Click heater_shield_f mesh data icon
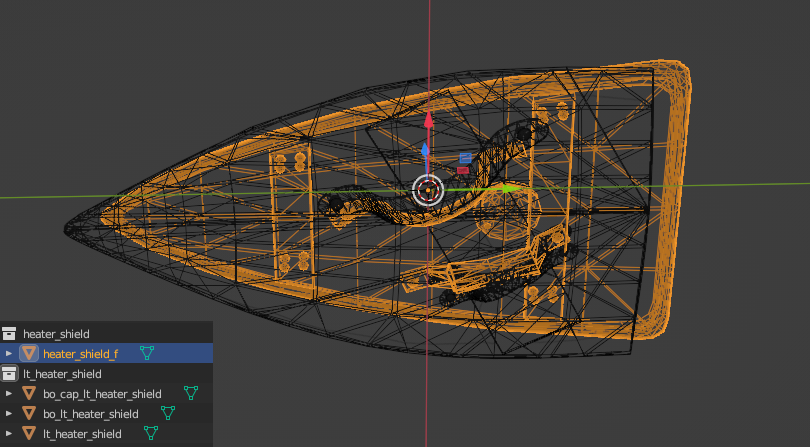Image resolution: width=810 pixels, height=447 pixels. (x=147, y=353)
